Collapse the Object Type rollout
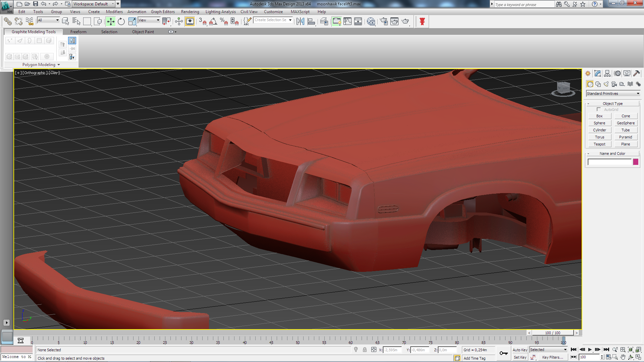644x362 pixels. [612, 104]
